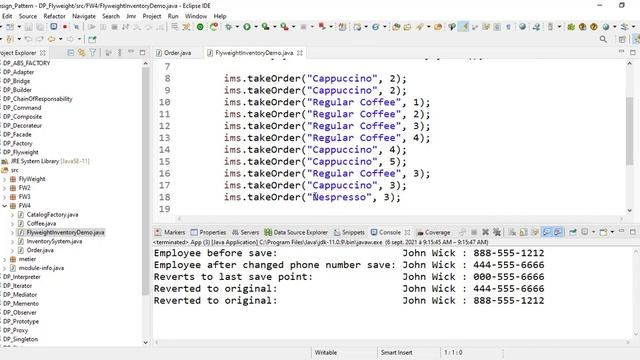The width and height of the screenshot is (640, 360).
Task: Click the editor vertical scrollbar thumb
Action: tap(629, 131)
